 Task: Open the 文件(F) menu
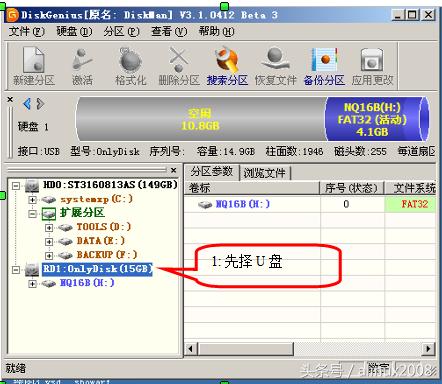pos(27,32)
